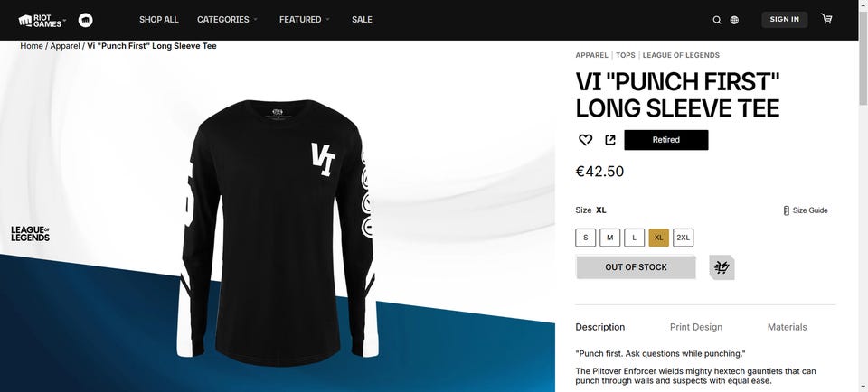868x392 pixels.
Task: Open the Shop All menu item
Action: coord(159,19)
